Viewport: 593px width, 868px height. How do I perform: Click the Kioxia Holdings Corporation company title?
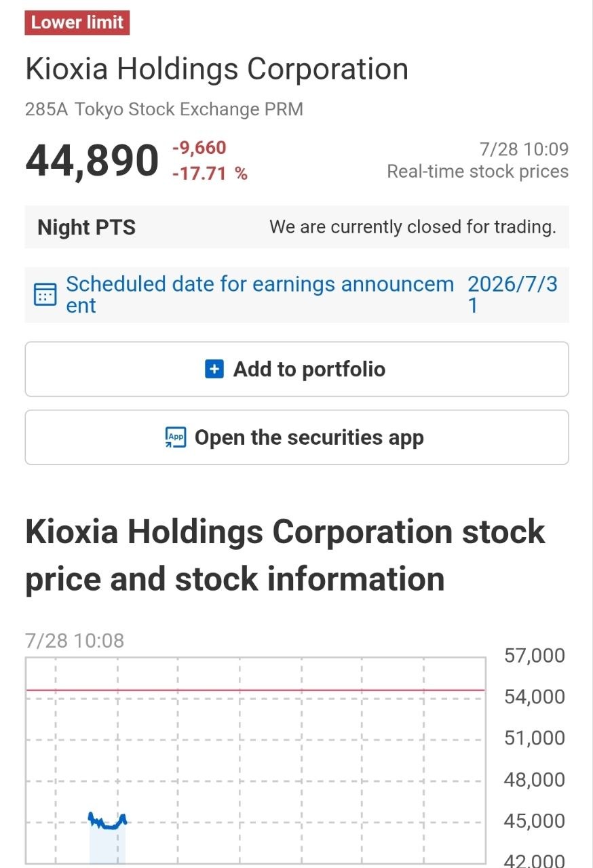(216, 69)
